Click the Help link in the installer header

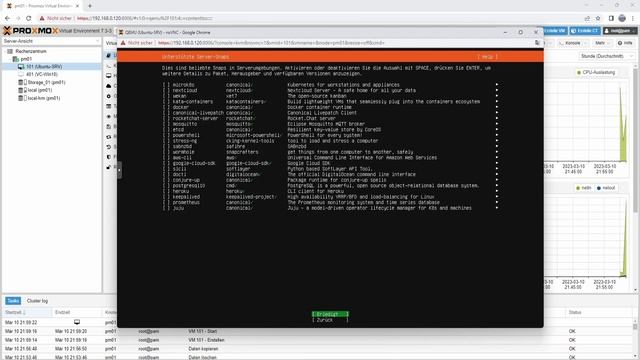[487, 57]
